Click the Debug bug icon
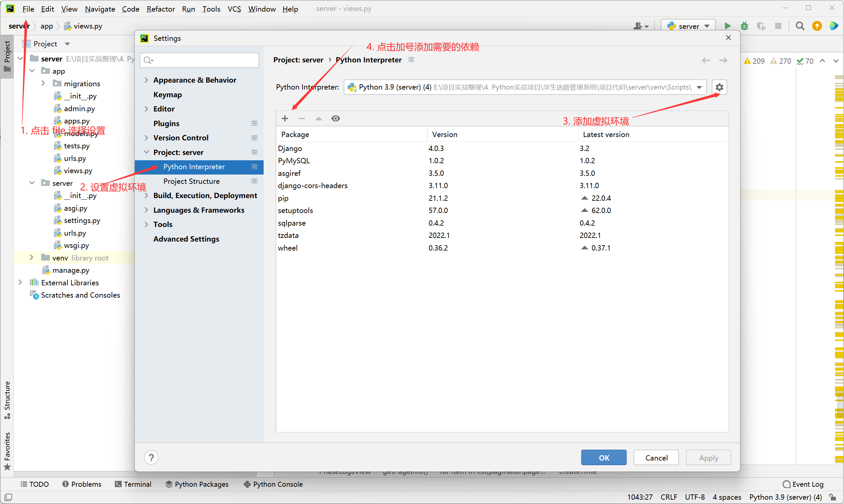 click(x=744, y=26)
